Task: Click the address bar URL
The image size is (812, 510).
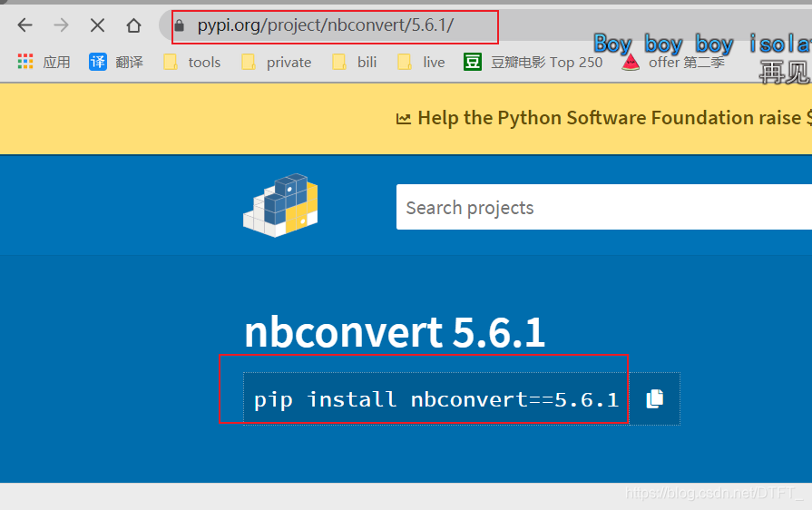Action: coord(325,25)
